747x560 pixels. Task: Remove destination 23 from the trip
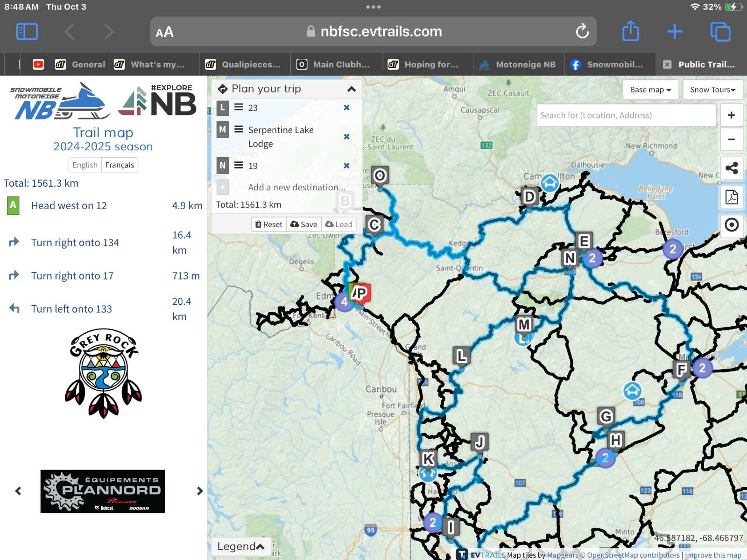pyautogui.click(x=346, y=108)
